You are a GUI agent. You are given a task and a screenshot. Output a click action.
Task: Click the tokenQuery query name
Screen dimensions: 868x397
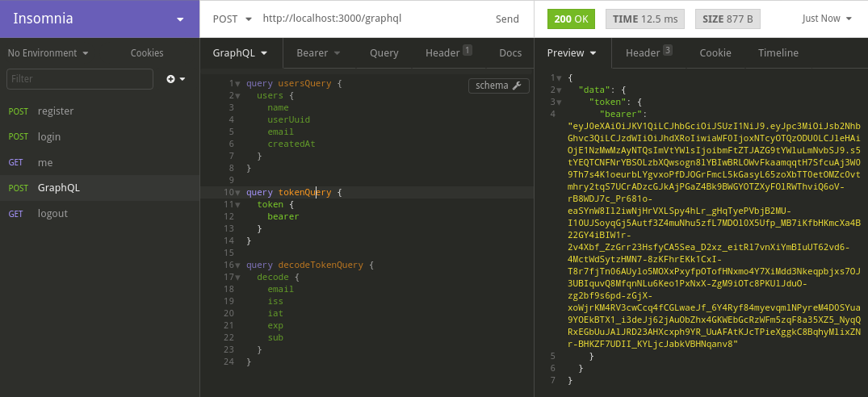click(304, 192)
